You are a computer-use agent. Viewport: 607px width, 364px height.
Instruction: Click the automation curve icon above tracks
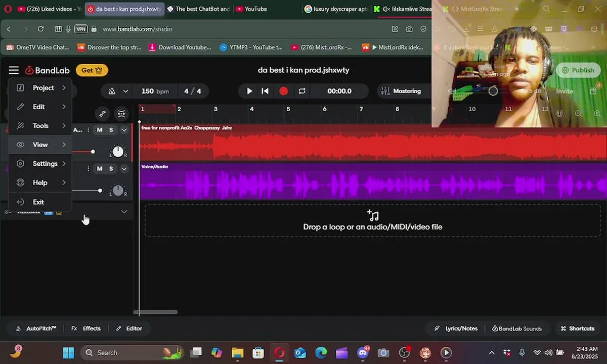102,114
